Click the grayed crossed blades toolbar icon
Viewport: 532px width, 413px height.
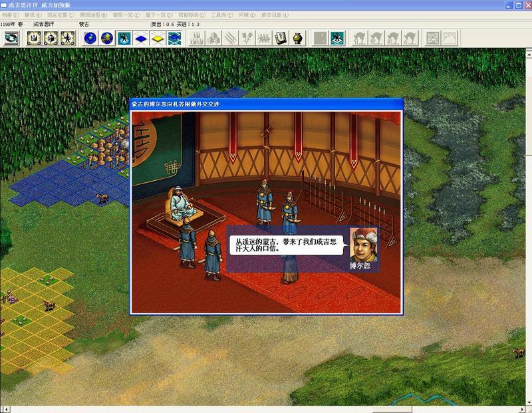point(230,38)
